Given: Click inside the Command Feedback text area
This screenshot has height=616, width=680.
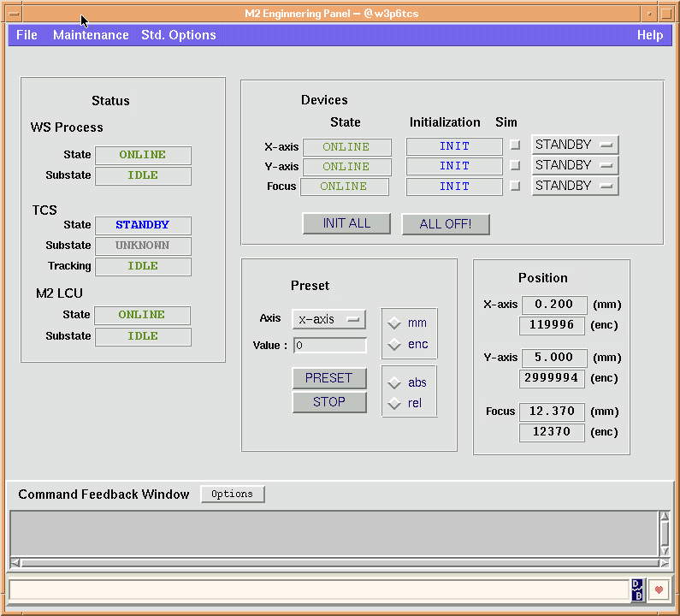Looking at the screenshot, I should point(334,534).
